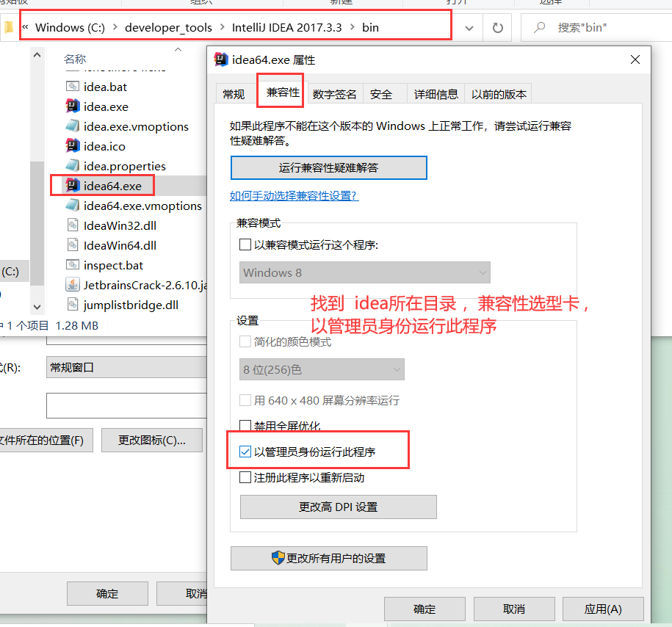Enable run in compatibility mode checkbox
672x627 pixels.
coord(245,244)
